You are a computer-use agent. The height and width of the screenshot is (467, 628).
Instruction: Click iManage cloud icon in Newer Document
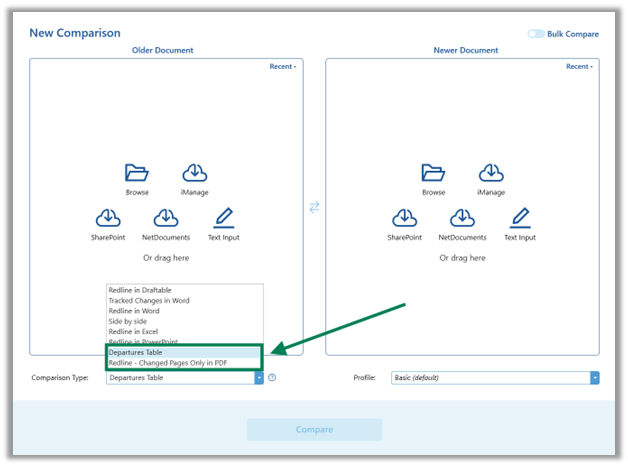491,173
